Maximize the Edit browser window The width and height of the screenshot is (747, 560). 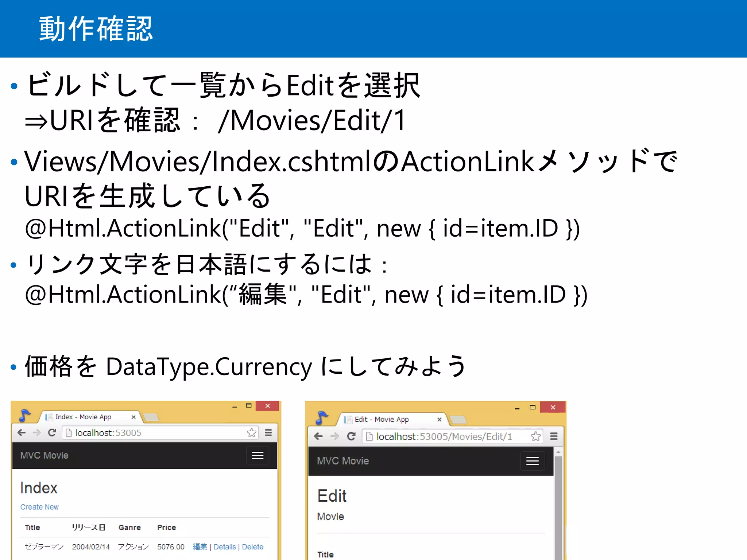point(533,407)
